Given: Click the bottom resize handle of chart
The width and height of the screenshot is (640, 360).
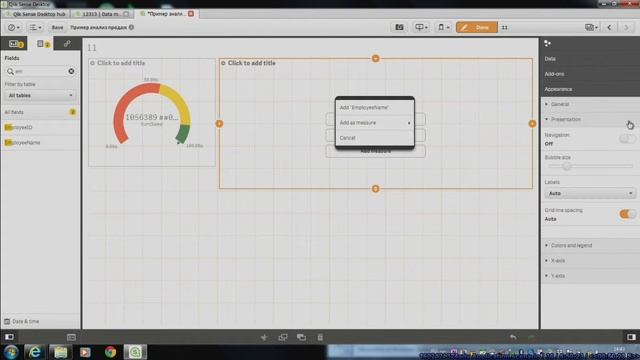Looking at the screenshot, I should pyautogui.click(x=376, y=189).
